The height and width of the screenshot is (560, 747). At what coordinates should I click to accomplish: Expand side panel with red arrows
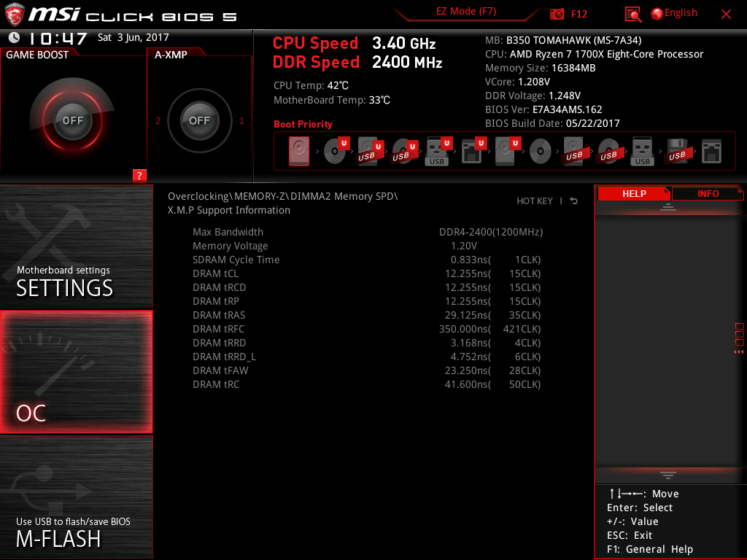[x=738, y=352]
